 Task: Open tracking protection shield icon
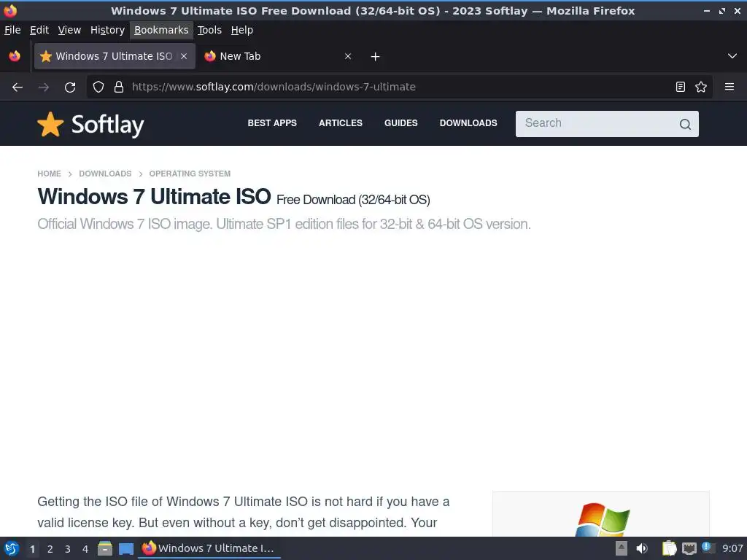click(x=98, y=87)
